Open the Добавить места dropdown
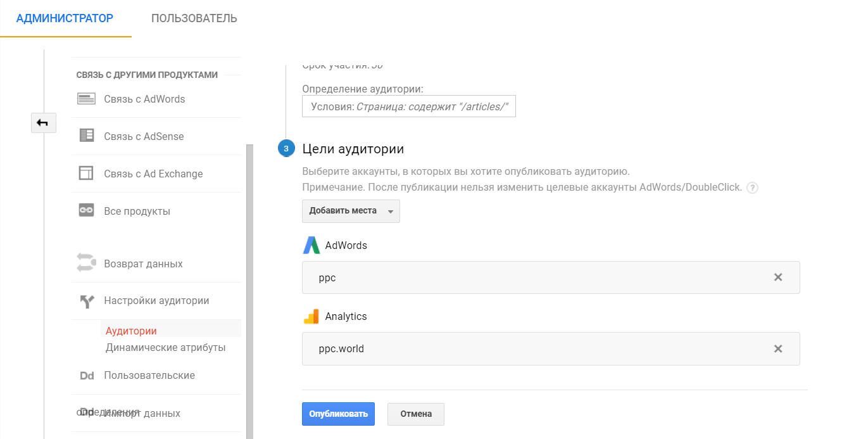Screen dimensions: 868x439 [351, 211]
